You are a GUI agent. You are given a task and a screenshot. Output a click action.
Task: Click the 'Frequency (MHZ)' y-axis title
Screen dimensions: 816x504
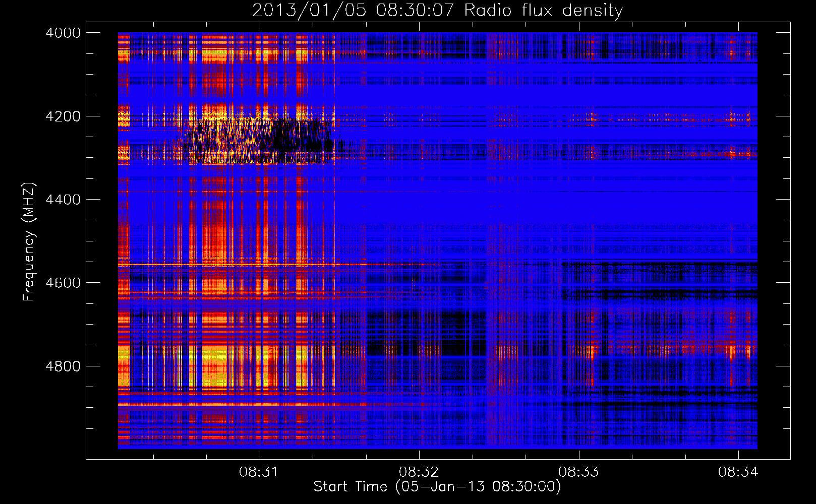click(29, 242)
